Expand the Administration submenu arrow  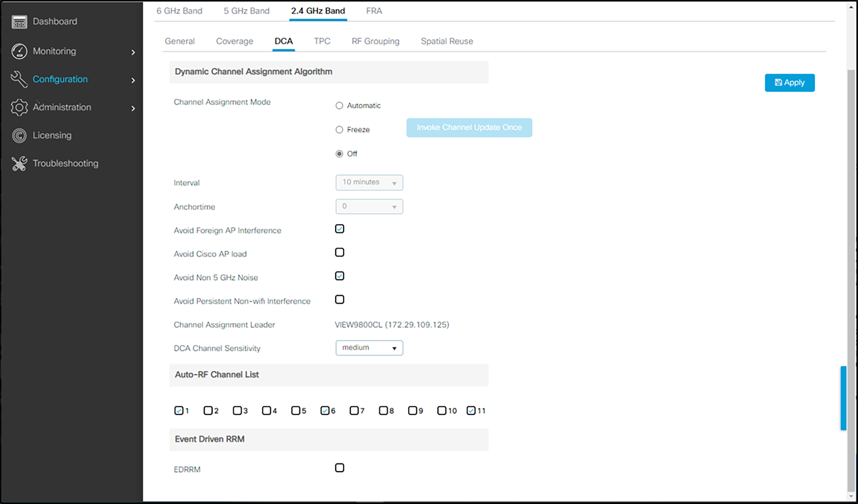133,108
